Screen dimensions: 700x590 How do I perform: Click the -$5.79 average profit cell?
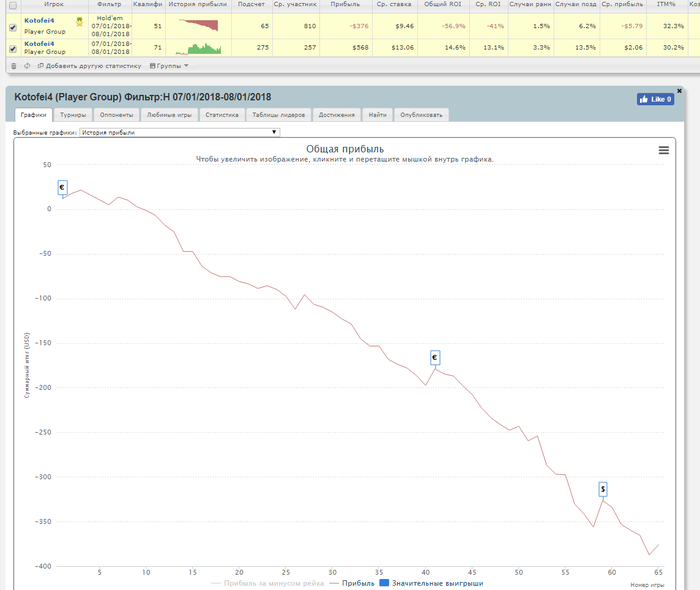click(x=632, y=26)
